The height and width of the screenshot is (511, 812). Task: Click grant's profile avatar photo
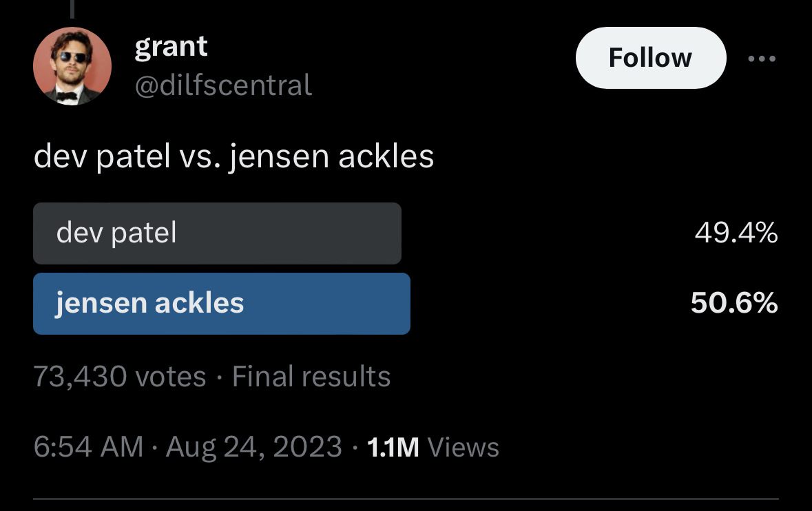tap(72, 66)
